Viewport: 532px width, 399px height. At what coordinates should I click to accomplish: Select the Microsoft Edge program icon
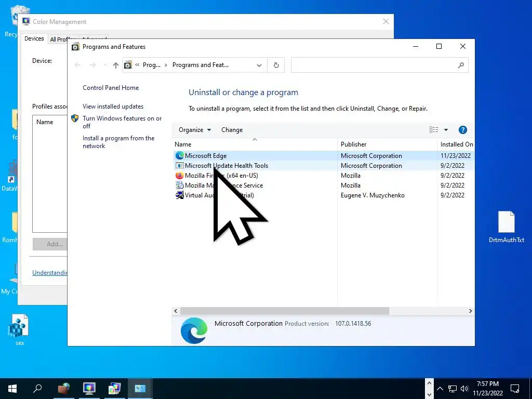pos(179,156)
